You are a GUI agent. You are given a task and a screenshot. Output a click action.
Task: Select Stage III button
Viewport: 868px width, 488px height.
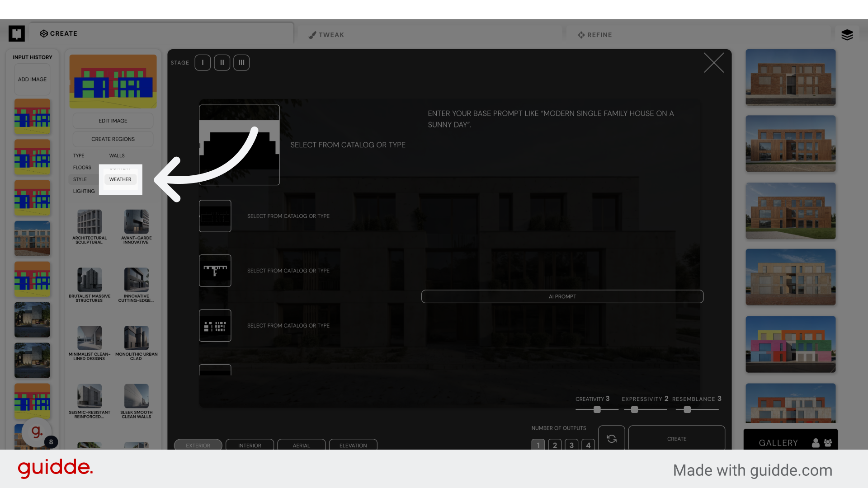241,63
